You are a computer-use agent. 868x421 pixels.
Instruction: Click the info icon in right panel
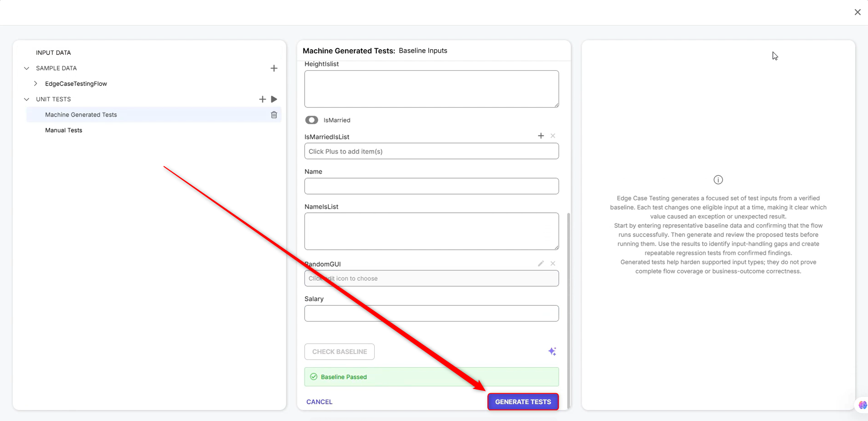click(718, 180)
